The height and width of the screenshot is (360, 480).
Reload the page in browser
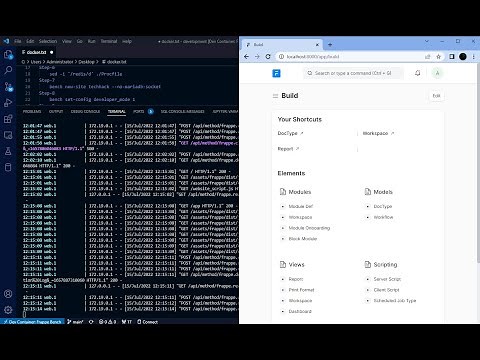268,57
